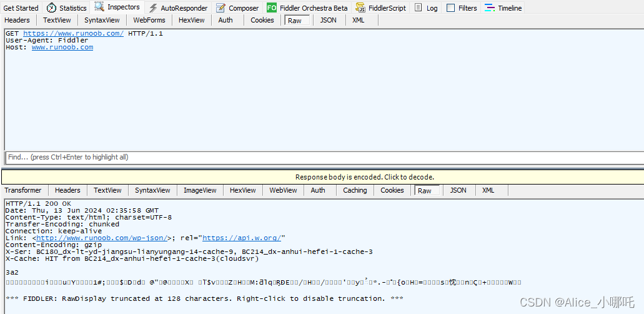Open the response Auth tab
The image size is (644, 314).
[x=318, y=190]
